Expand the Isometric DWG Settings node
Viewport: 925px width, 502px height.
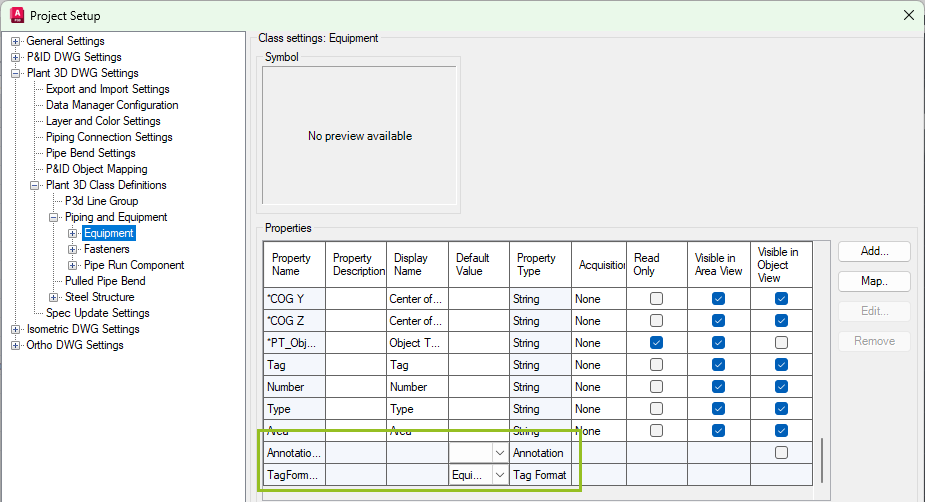click(15, 329)
